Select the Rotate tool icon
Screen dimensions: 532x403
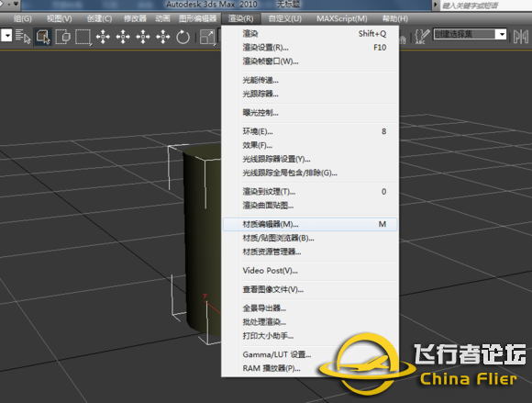pyautogui.click(x=183, y=37)
